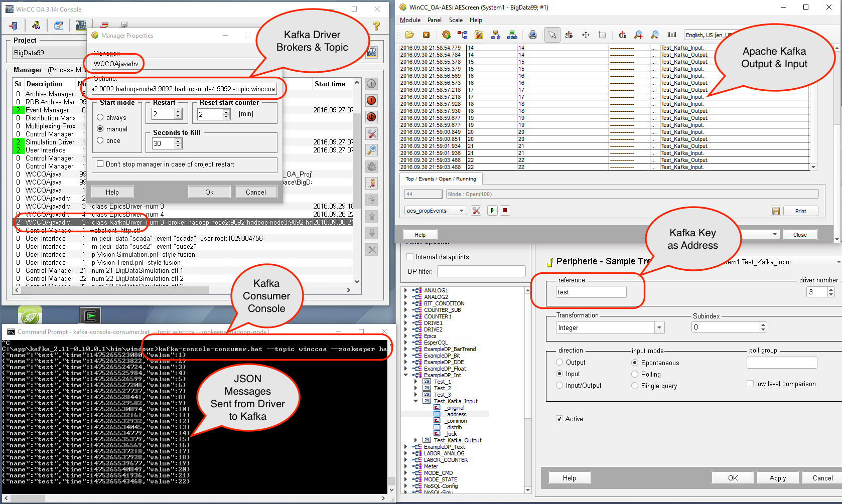Click the reference input field containing test
Image resolution: width=842 pixels, height=504 pixels.
point(591,292)
